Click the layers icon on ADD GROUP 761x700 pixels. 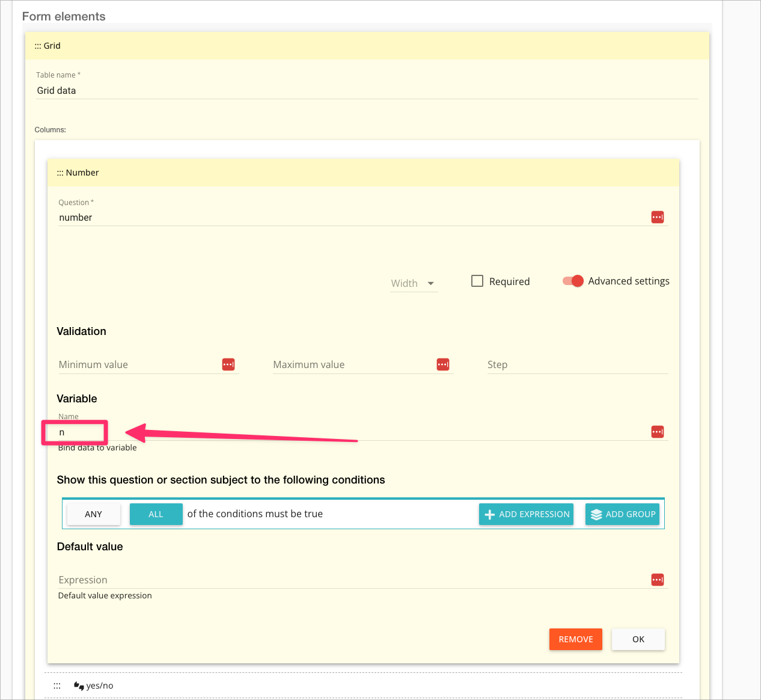point(596,514)
